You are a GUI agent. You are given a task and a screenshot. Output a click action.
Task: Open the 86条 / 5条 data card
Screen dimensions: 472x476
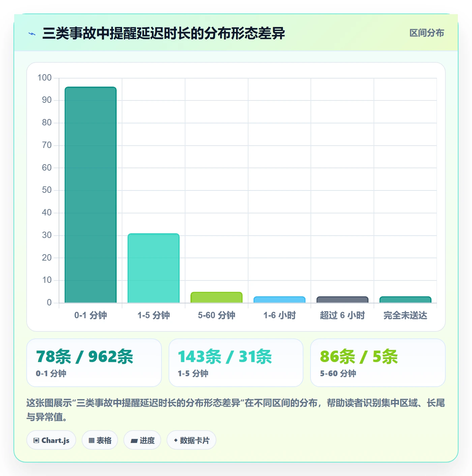pos(378,363)
